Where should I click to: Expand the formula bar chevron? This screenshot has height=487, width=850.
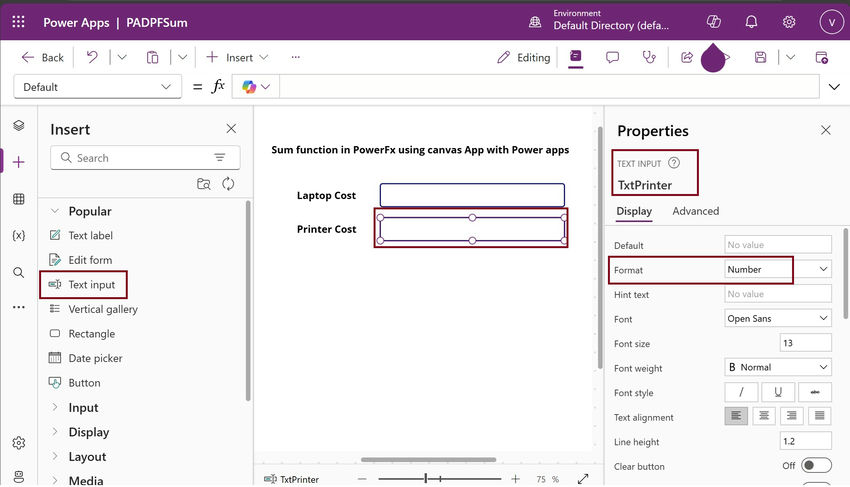(x=834, y=87)
